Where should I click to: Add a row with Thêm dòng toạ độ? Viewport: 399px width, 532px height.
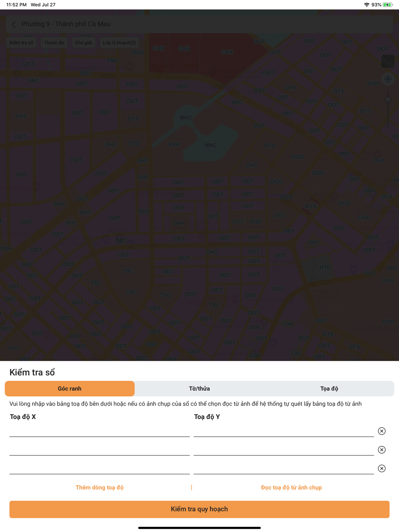pyautogui.click(x=99, y=487)
